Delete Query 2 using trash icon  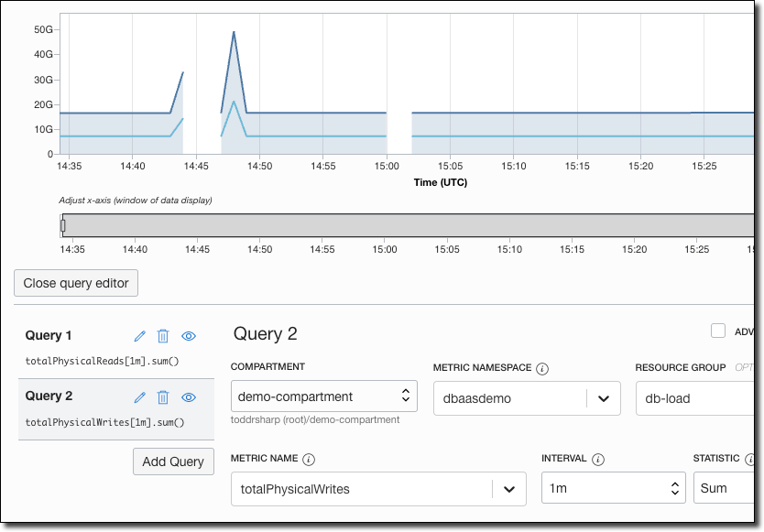click(163, 397)
